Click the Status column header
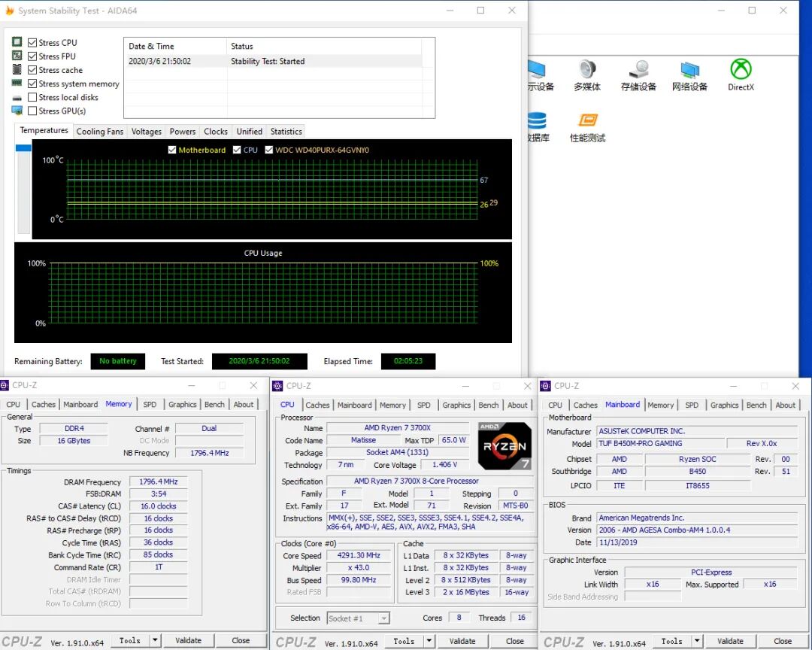 point(324,46)
